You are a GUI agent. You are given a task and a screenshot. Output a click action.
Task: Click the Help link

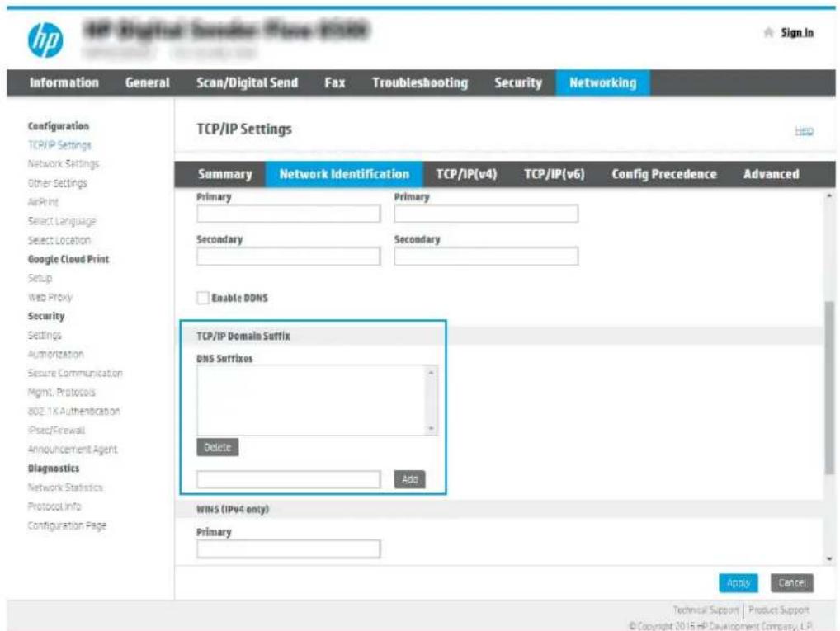[804, 130]
